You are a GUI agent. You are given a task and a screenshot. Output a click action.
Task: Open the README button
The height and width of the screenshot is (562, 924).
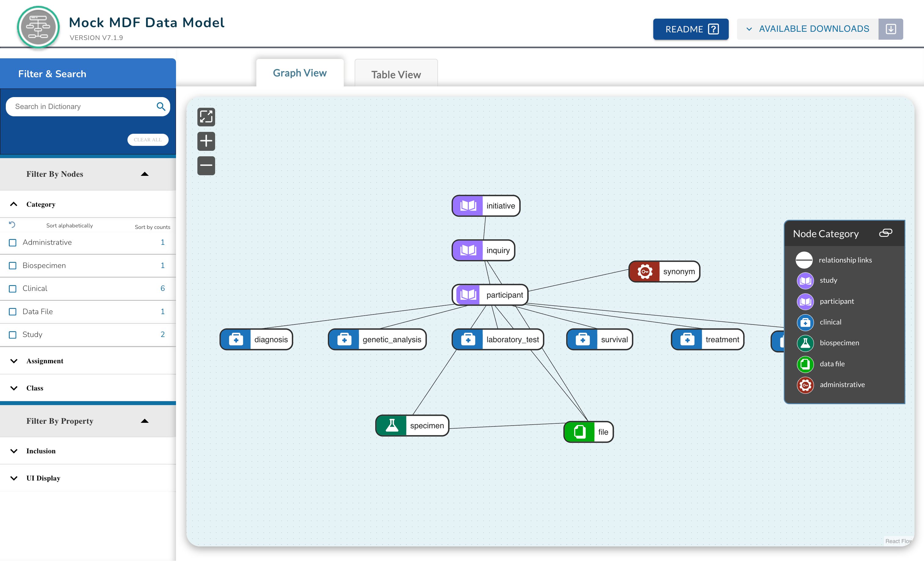point(690,29)
